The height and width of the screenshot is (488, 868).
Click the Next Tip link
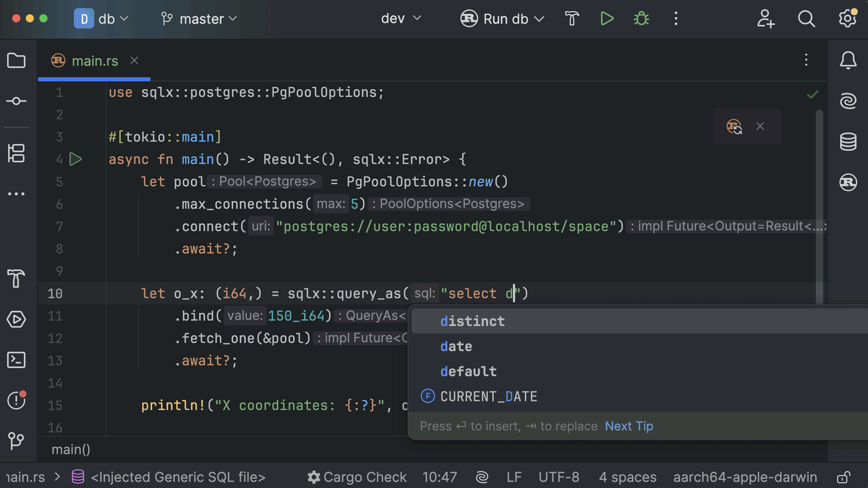629,426
